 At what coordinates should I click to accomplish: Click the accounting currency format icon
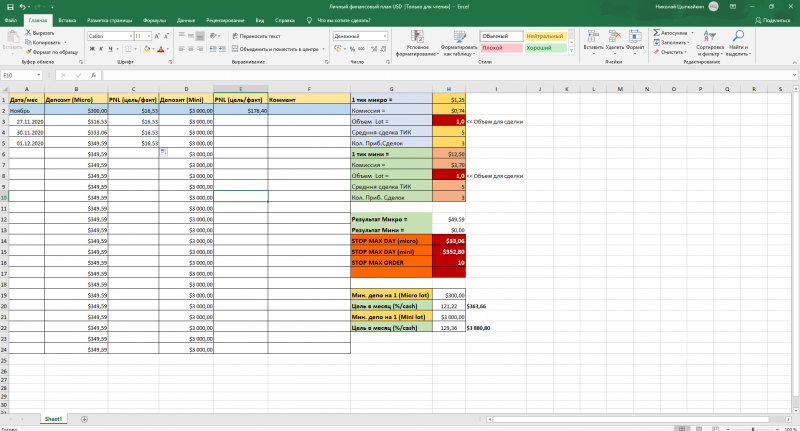337,49
